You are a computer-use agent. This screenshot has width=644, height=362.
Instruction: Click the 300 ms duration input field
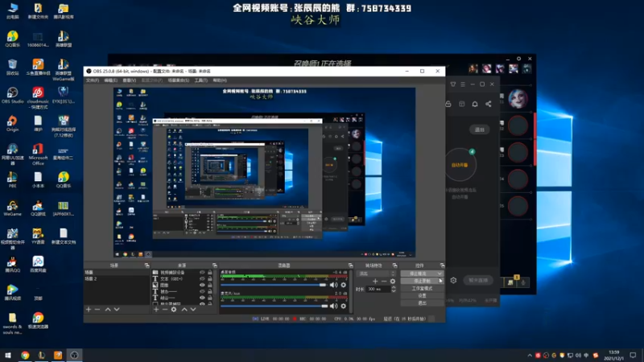click(378, 289)
